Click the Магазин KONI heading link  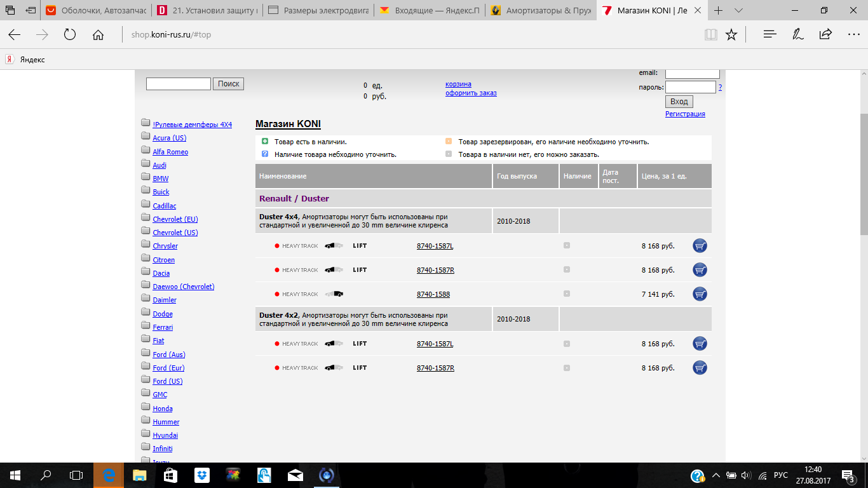[x=288, y=125]
